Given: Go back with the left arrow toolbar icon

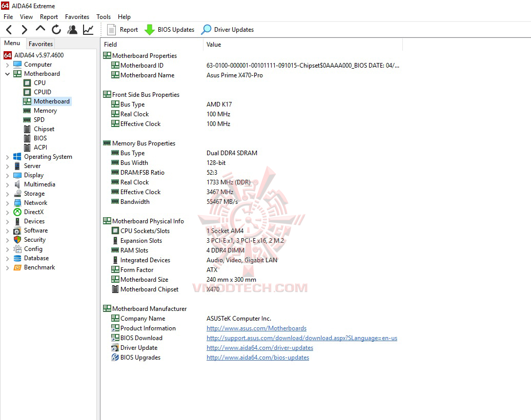Looking at the screenshot, I should click(9, 30).
